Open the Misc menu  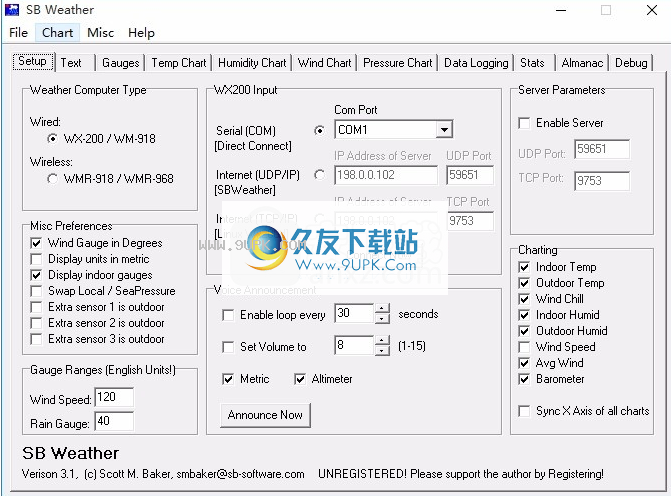101,33
